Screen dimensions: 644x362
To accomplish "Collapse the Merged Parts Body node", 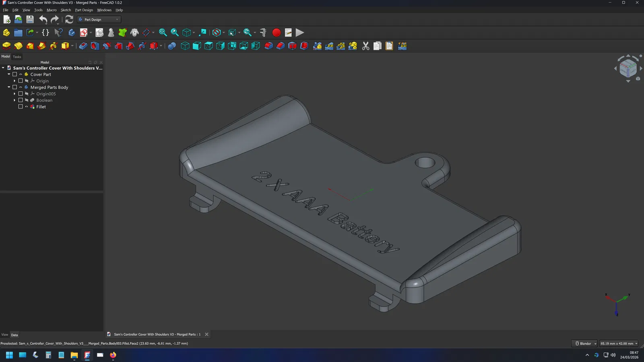I will pos(9,87).
